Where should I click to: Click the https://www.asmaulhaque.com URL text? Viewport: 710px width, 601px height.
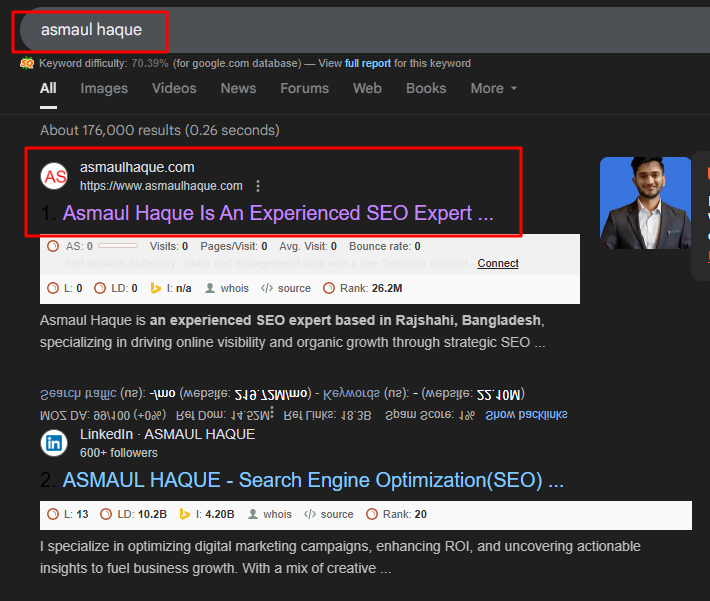coord(161,186)
